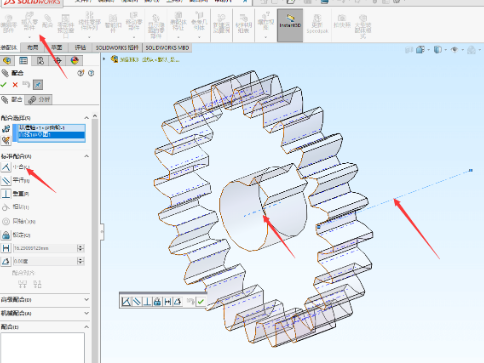Screen dimensions: 484x363
Task: Click the undo arrow in the mate panel
Action: (x=26, y=85)
